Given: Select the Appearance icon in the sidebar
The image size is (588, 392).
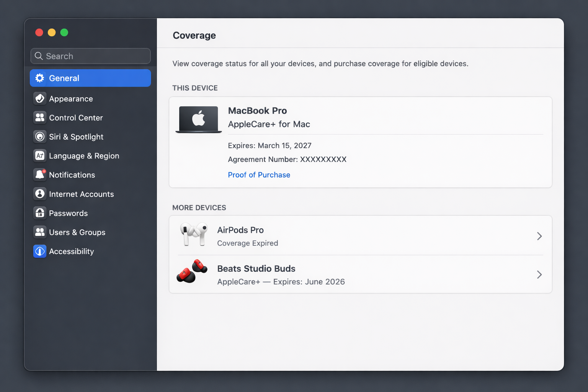Looking at the screenshot, I should pyautogui.click(x=40, y=98).
